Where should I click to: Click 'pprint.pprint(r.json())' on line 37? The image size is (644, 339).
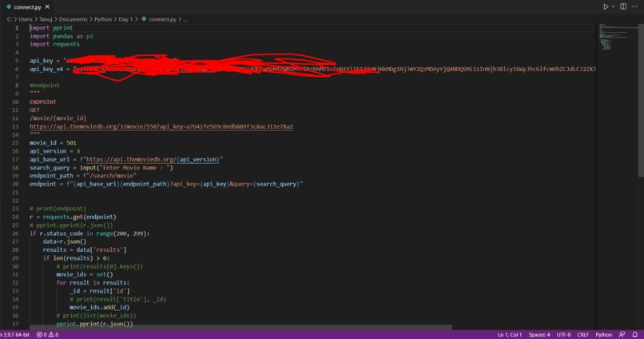pyautogui.click(x=94, y=324)
